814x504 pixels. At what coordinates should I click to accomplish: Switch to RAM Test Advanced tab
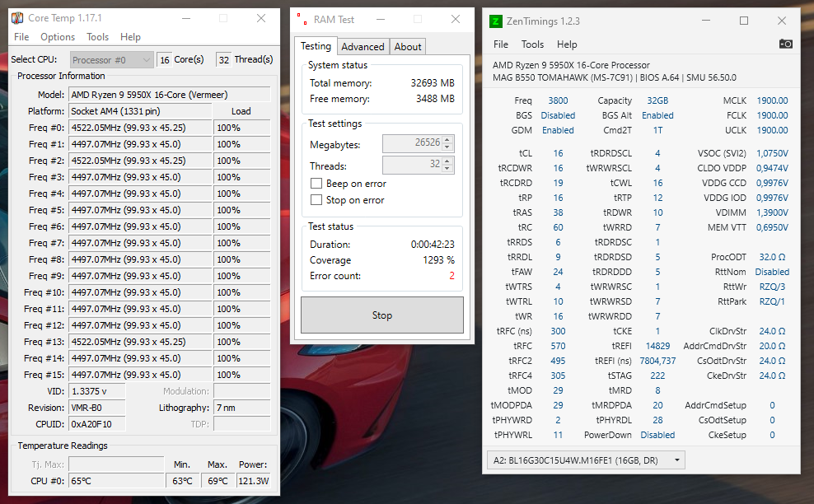(x=363, y=47)
